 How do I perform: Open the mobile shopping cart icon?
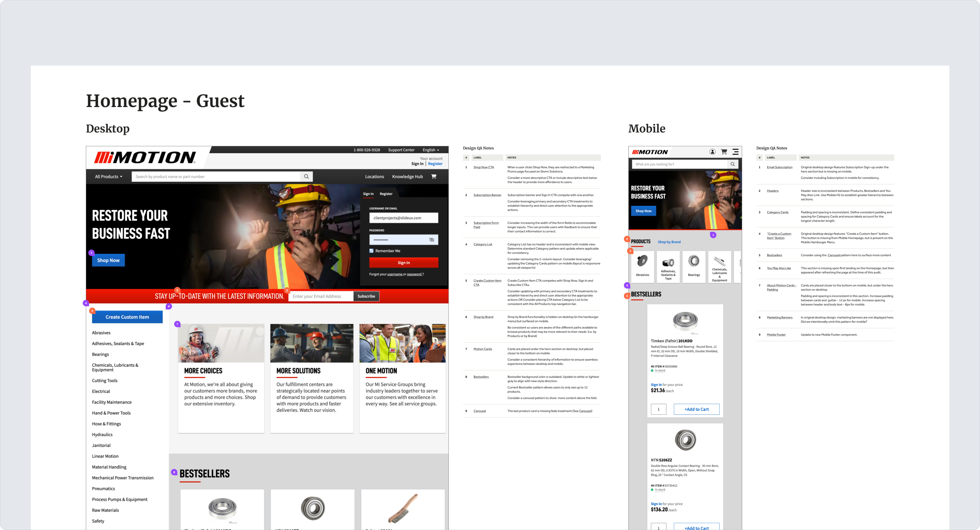pyautogui.click(x=724, y=152)
